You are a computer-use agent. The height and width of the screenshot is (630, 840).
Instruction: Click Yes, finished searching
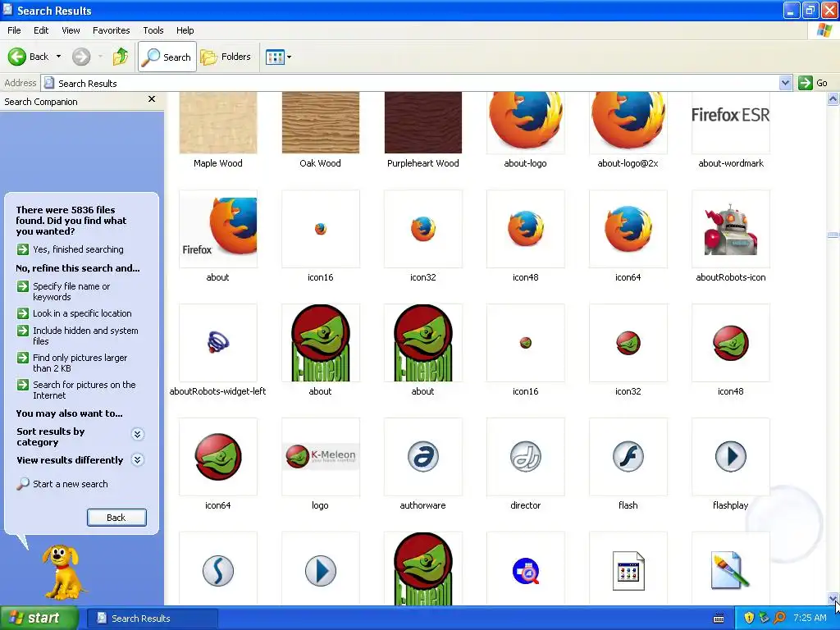[x=71, y=249]
